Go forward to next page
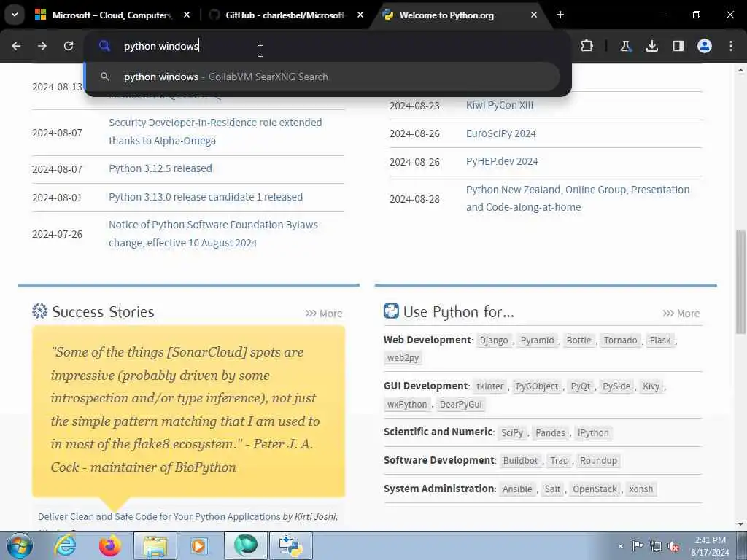 tap(42, 46)
